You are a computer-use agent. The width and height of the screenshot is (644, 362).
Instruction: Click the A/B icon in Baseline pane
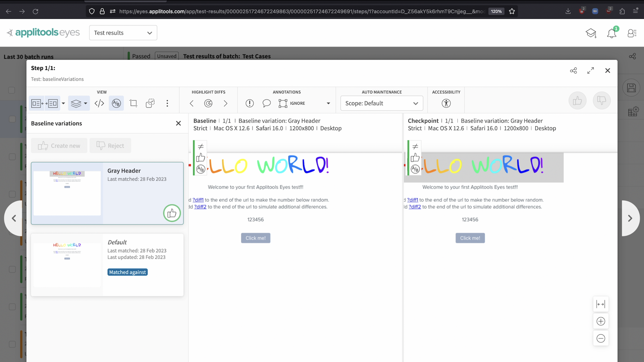201,169
